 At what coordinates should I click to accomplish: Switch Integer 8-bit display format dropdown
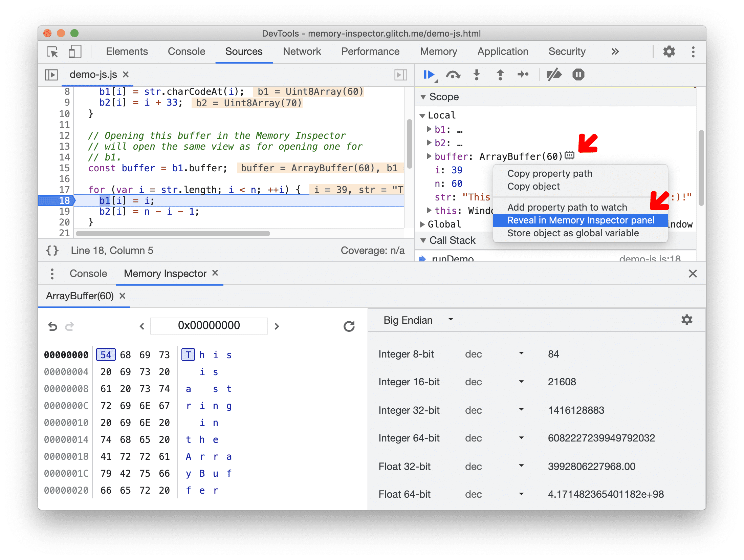pyautogui.click(x=503, y=354)
